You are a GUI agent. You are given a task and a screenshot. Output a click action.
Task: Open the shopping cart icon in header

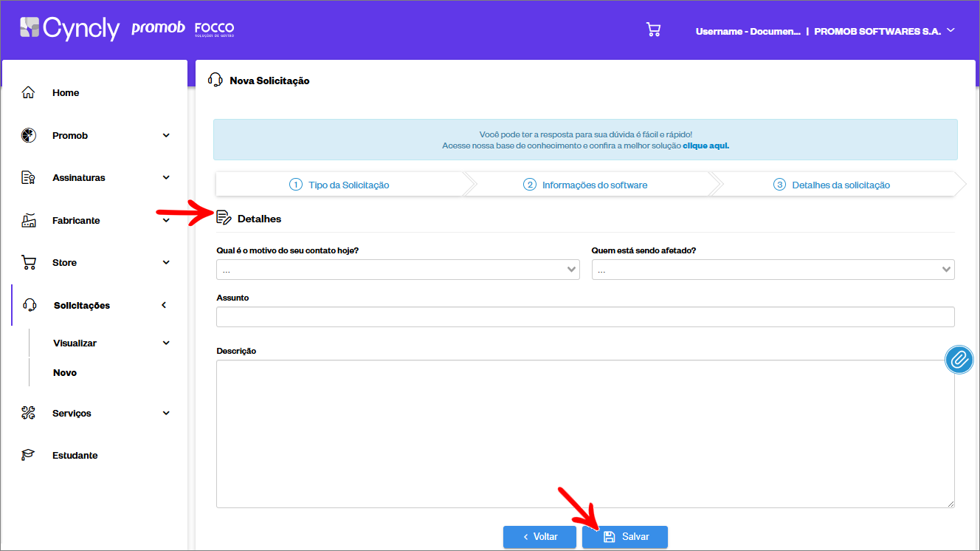[653, 30]
